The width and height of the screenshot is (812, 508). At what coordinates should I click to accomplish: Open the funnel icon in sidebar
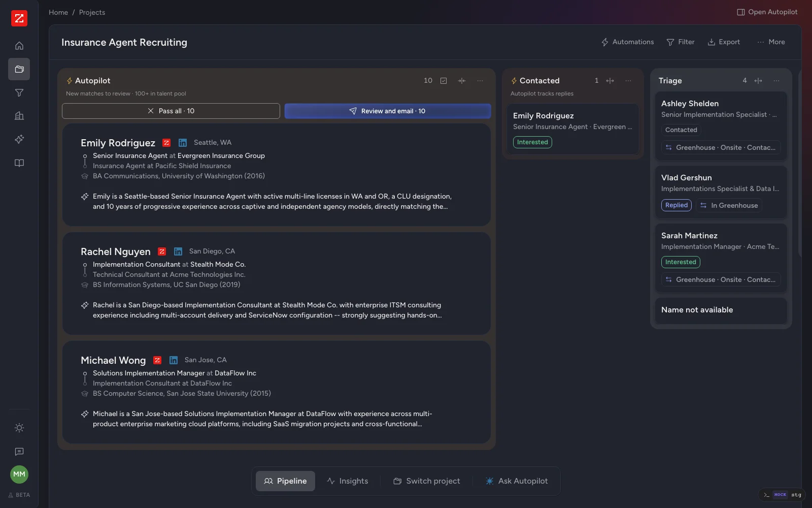(x=19, y=92)
